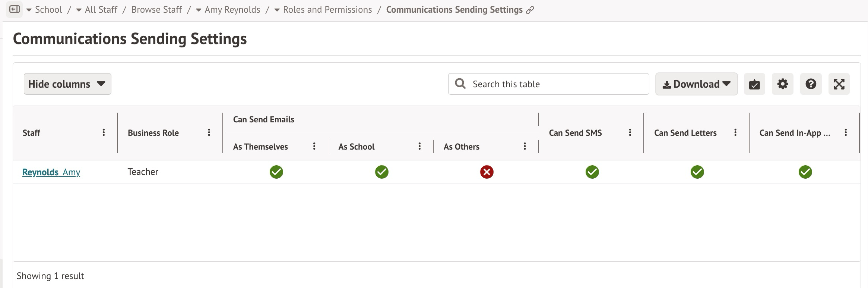Open table settings gear icon
This screenshot has height=288, width=868.
pos(782,84)
